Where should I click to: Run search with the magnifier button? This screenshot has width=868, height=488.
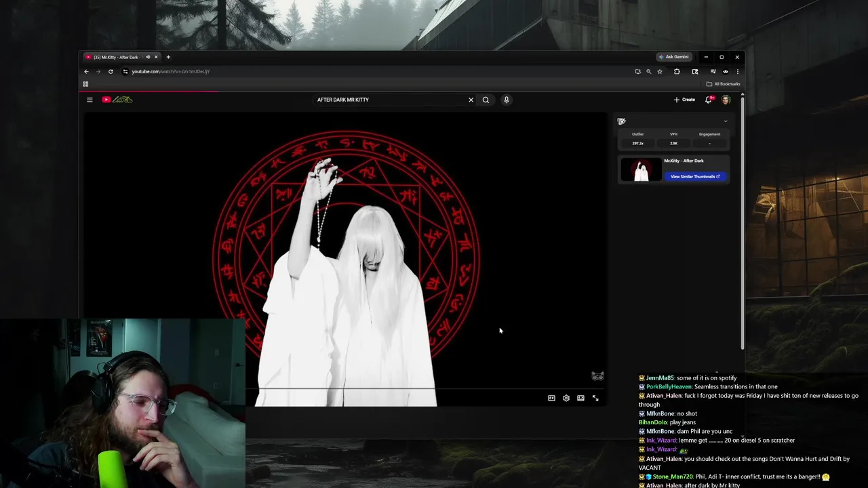coord(486,100)
